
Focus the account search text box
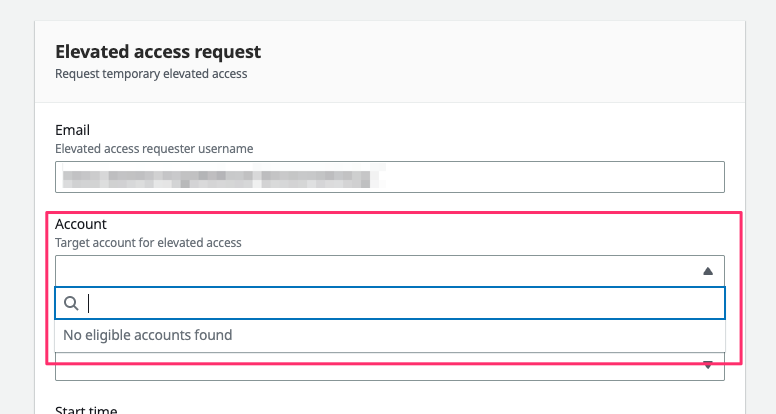tap(400, 303)
